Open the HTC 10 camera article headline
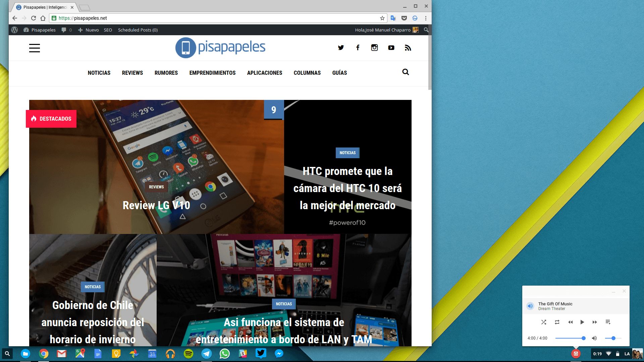Viewport: 644px width, 362px height. tap(347, 188)
